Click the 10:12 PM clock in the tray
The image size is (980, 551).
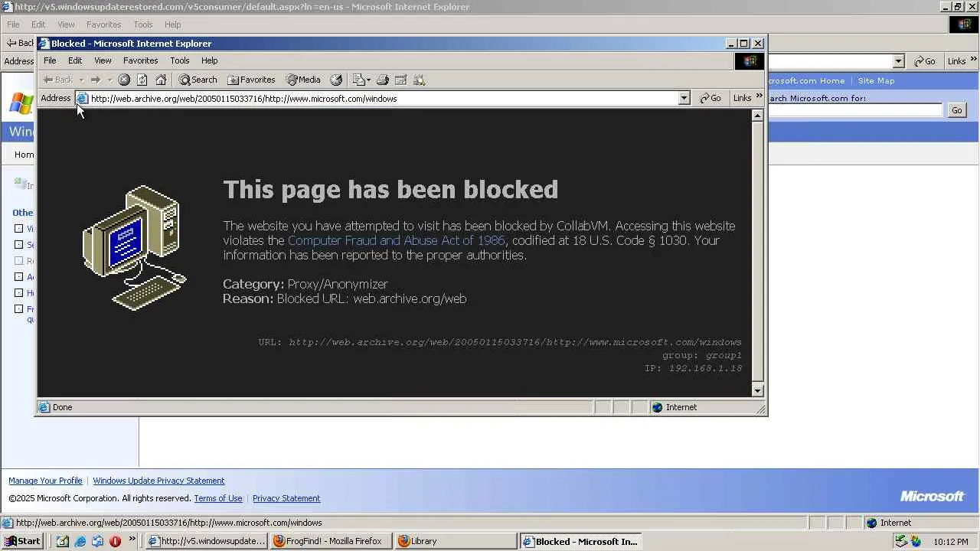tap(951, 542)
